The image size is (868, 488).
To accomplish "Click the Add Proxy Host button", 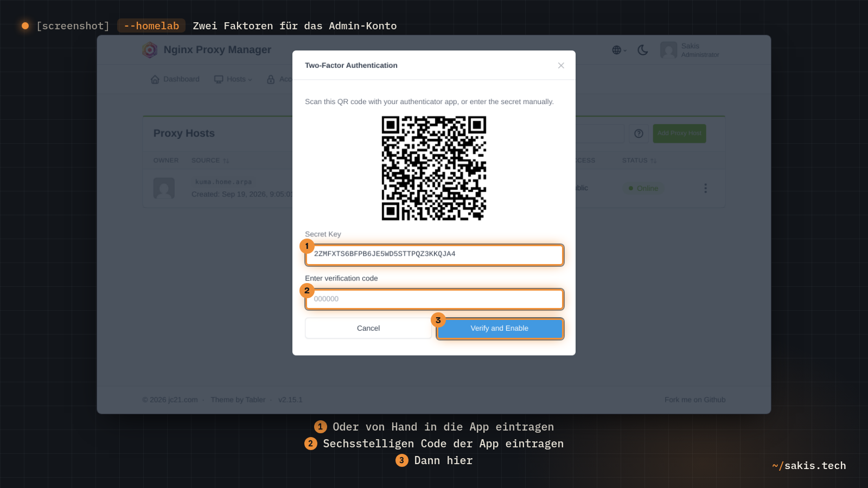I will click(679, 133).
